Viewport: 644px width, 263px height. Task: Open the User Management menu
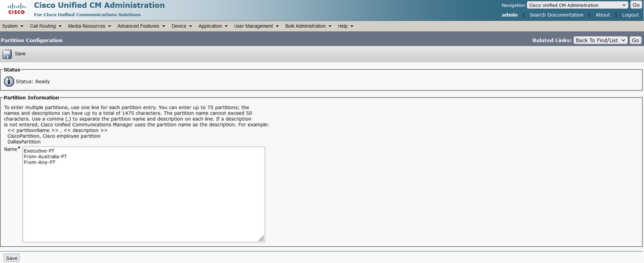click(256, 26)
